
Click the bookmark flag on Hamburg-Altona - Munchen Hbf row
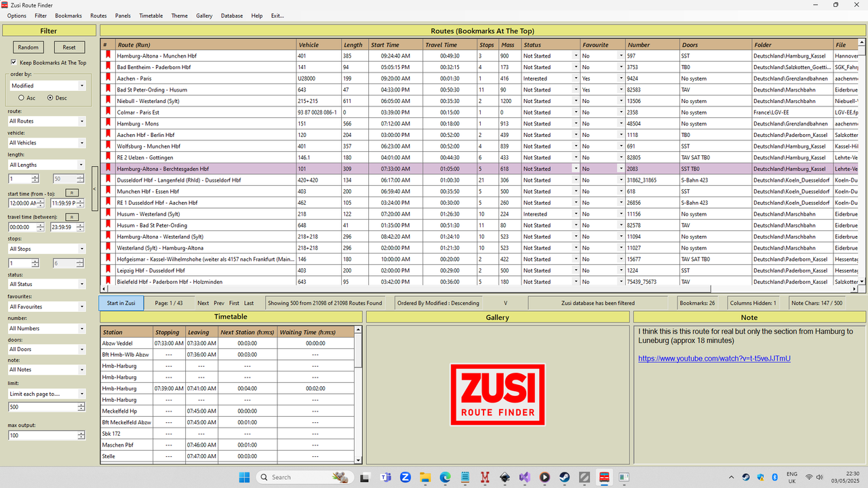point(107,56)
